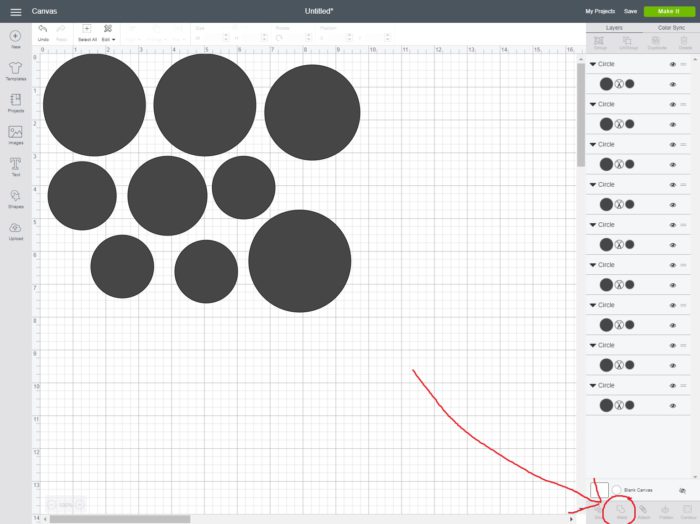Open the hamburger menu next to Canvas
Image resolution: width=700 pixels, height=524 pixels.
[x=16, y=12]
